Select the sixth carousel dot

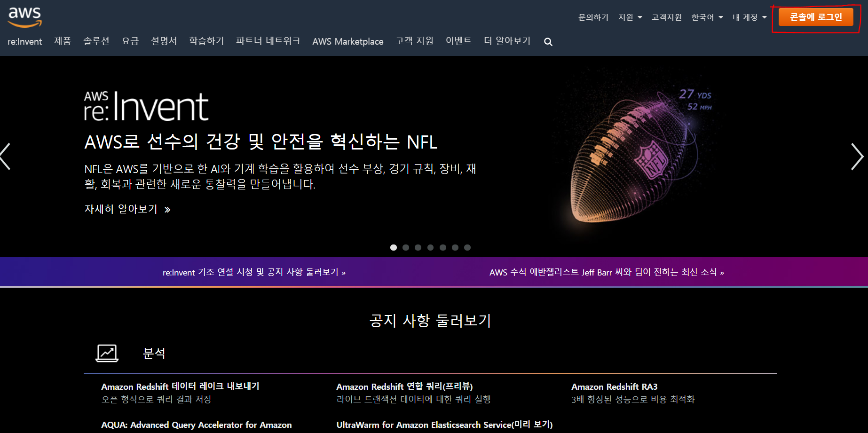coord(455,247)
